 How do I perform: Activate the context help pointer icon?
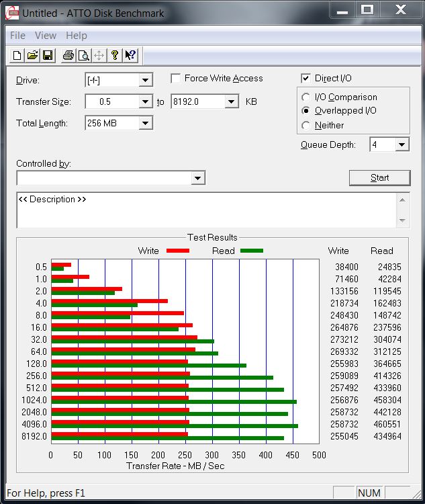click(x=130, y=56)
